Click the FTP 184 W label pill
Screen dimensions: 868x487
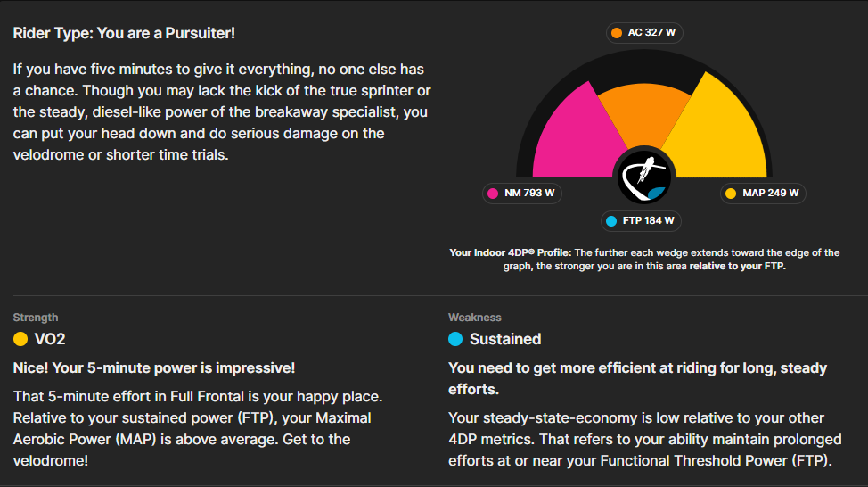(x=641, y=221)
